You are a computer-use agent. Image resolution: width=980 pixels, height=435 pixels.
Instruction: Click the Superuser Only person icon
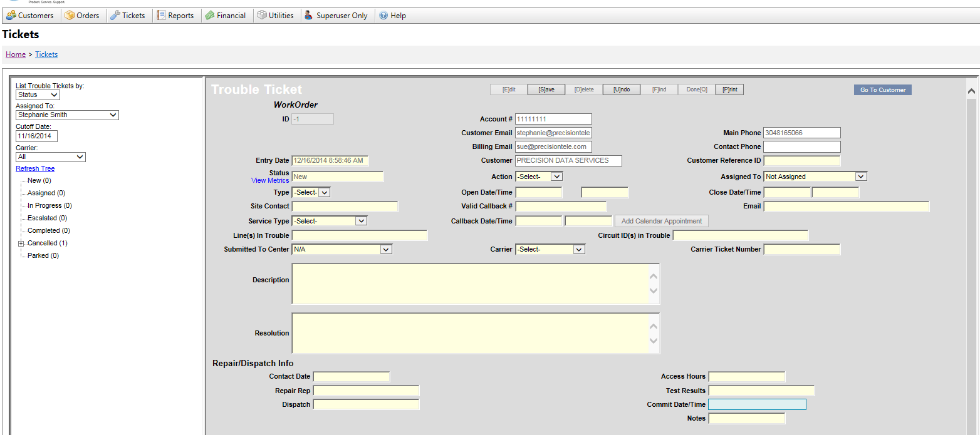(309, 16)
